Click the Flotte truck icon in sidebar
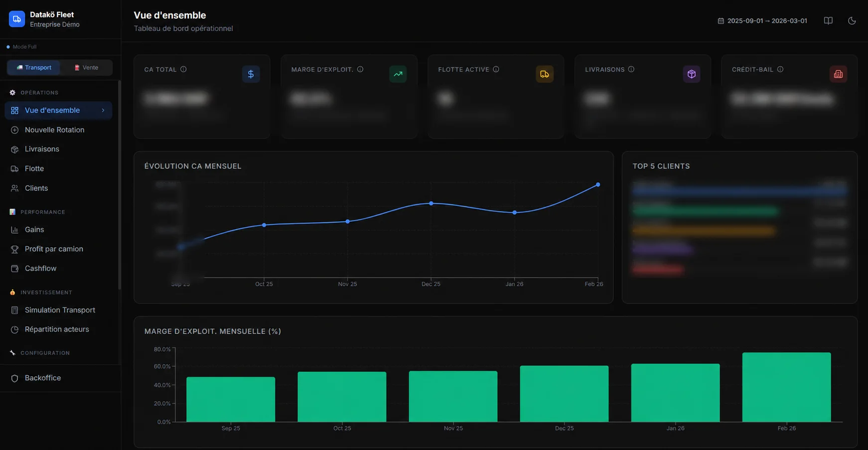 [14, 169]
